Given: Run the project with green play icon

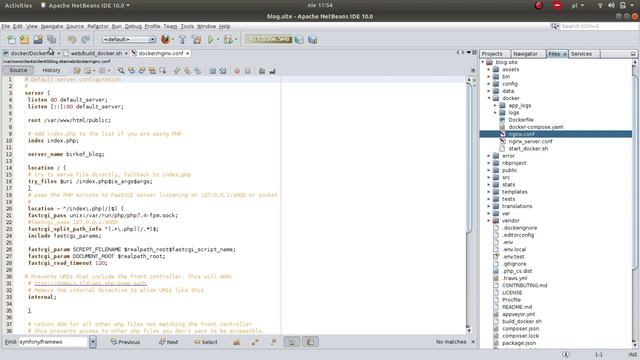Looking at the screenshot, I should click(x=211, y=40).
